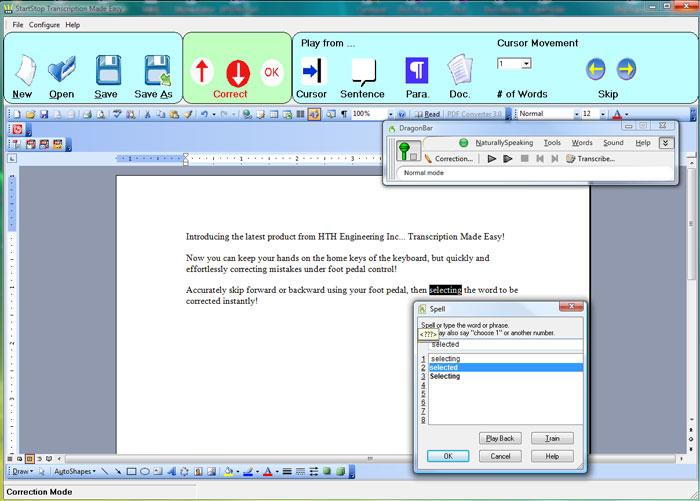
Task: Click Play Back in Spell dialog
Action: click(500, 438)
